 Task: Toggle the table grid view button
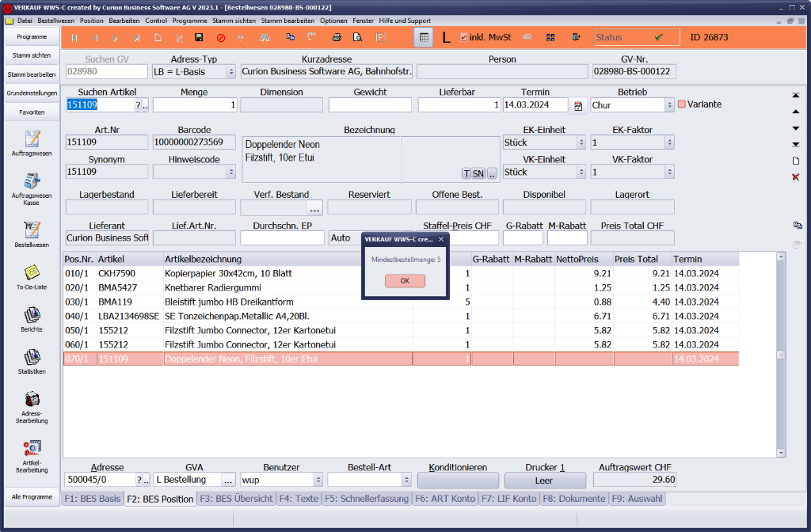[x=424, y=37]
